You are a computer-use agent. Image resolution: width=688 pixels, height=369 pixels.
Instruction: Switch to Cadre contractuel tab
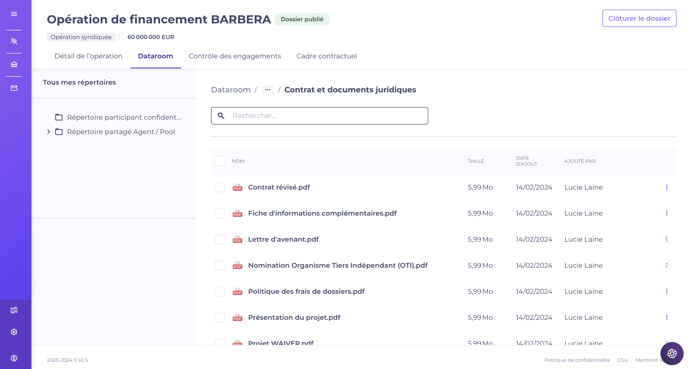click(327, 56)
